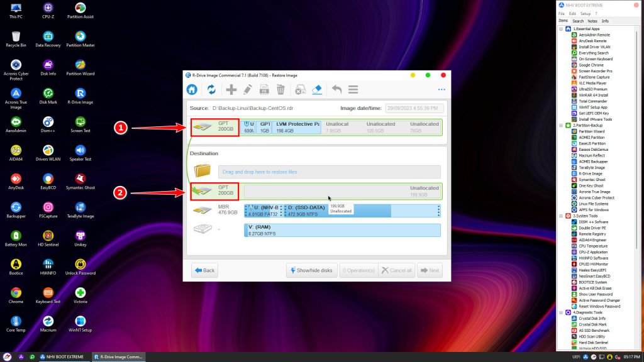Open the Symantec Ghost desktop icon
Viewport: 644px width, 362px height.
pos(80,182)
